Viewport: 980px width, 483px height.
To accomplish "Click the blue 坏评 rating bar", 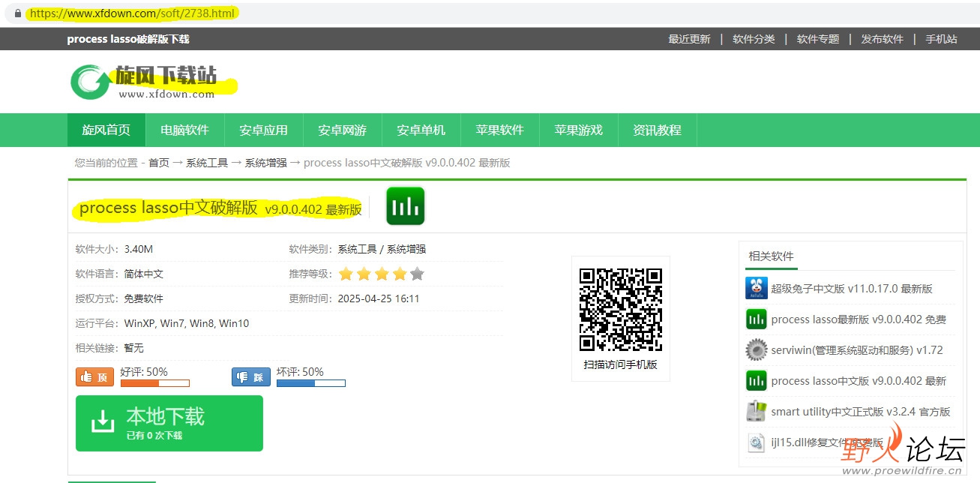I will (310, 383).
